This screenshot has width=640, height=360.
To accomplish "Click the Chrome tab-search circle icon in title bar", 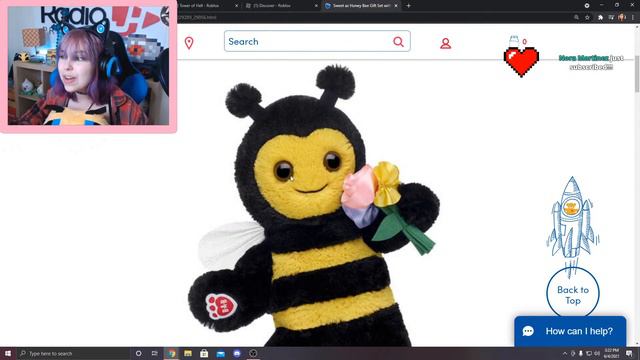I will [587, 6].
